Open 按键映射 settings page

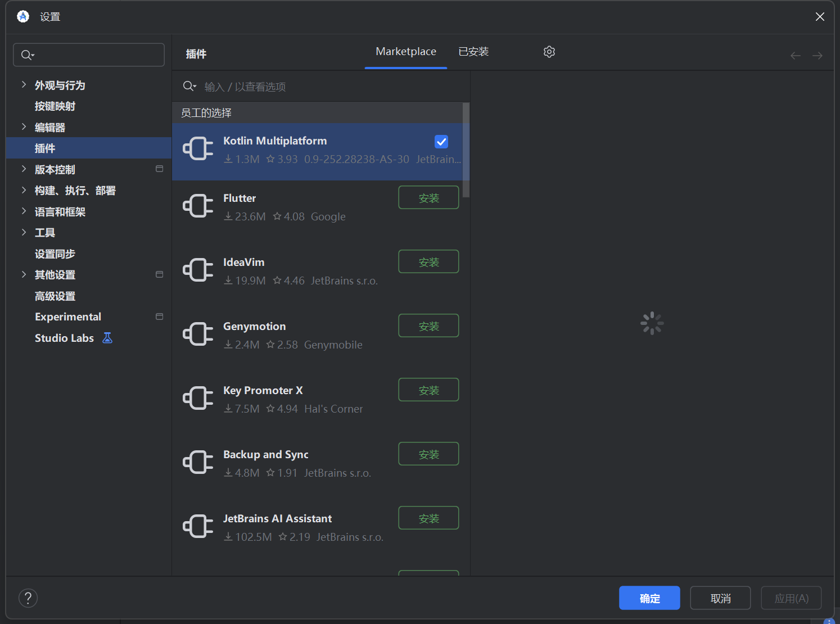55,106
